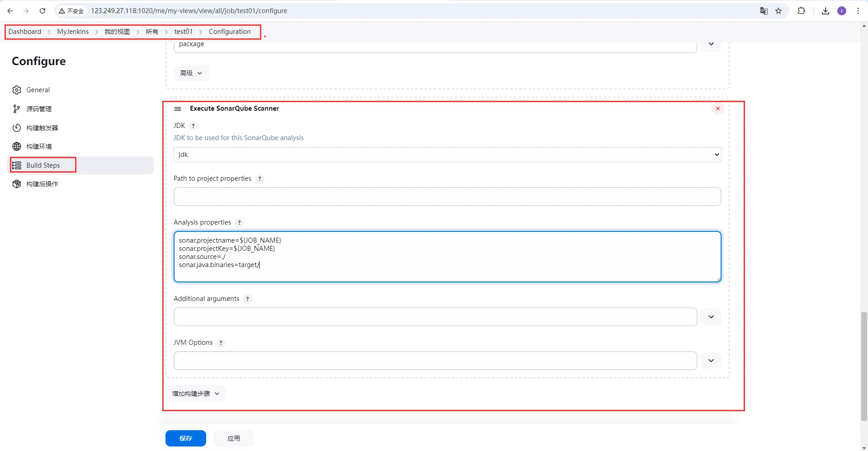This screenshot has width=868, height=451.
Task: Open 构建触发器 via the clock icon
Action: 17,128
